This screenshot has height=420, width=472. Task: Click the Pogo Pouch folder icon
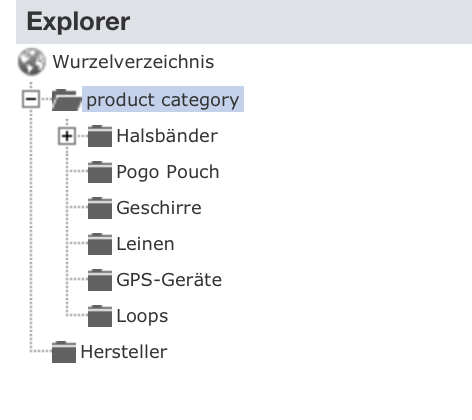point(100,172)
